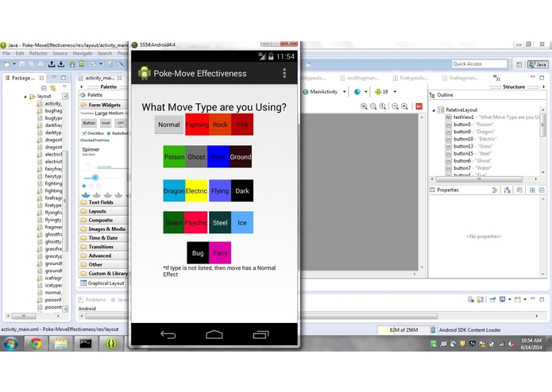This screenshot has height=392, width=552.
Task: Click the Show Advanced Properties icon
Action: coord(495,190)
